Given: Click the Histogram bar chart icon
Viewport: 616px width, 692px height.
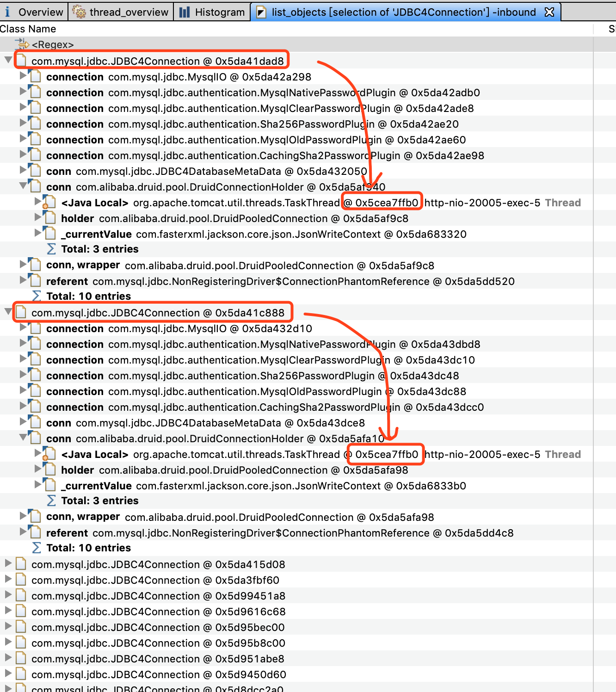Looking at the screenshot, I should point(185,12).
